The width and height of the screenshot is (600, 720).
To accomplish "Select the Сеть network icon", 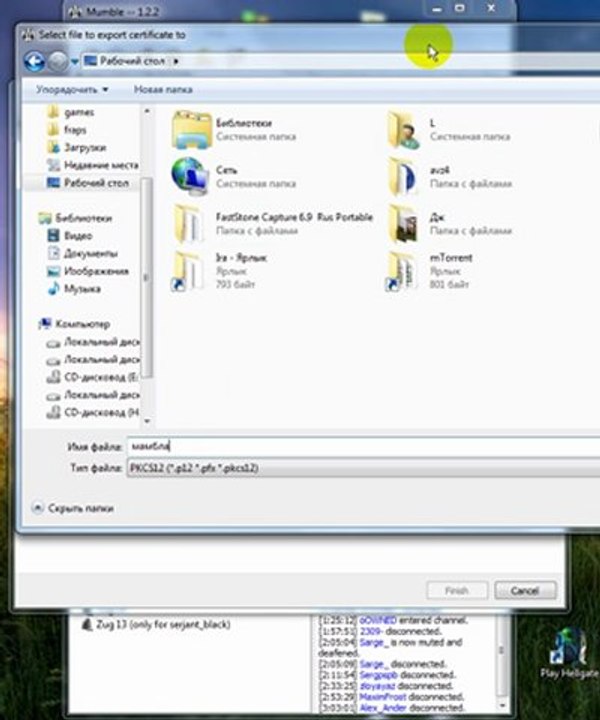I will 190,177.
